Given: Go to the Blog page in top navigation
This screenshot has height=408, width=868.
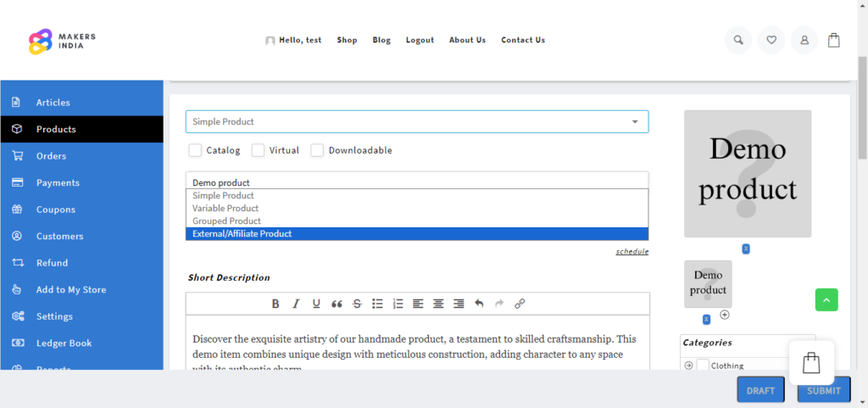Looking at the screenshot, I should [x=381, y=40].
